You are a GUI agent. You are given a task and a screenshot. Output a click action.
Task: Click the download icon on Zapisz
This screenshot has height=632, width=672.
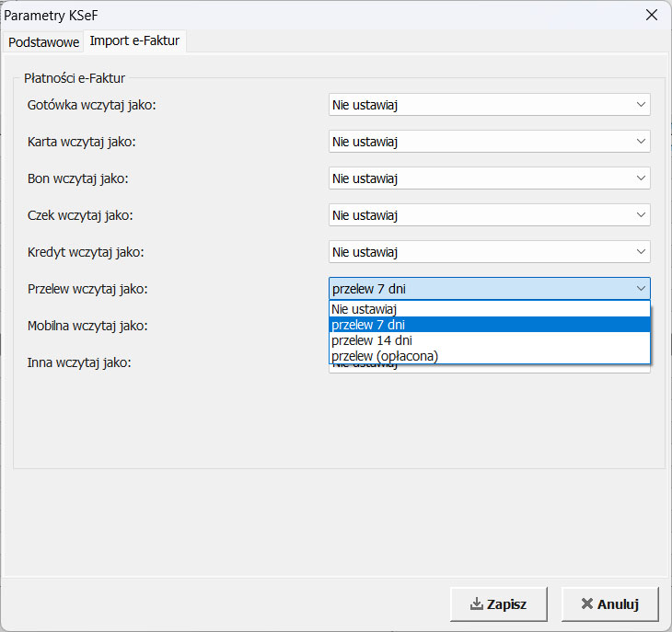coord(476,604)
